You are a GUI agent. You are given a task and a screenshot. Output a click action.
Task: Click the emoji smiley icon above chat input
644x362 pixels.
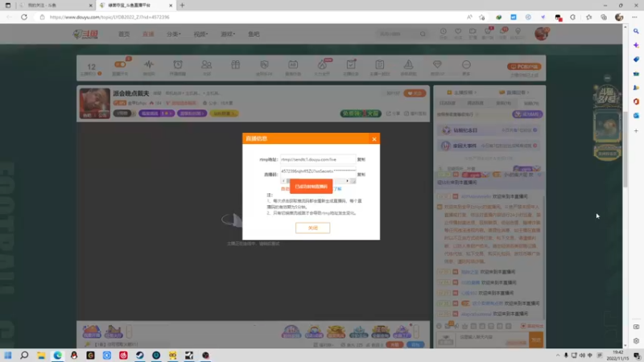[x=439, y=326]
